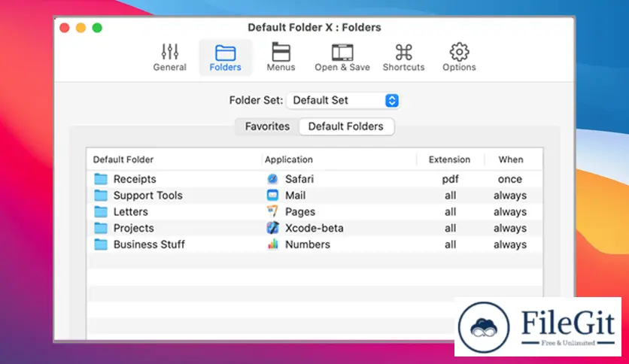Click the Pages app icon

tap(272, 211)
